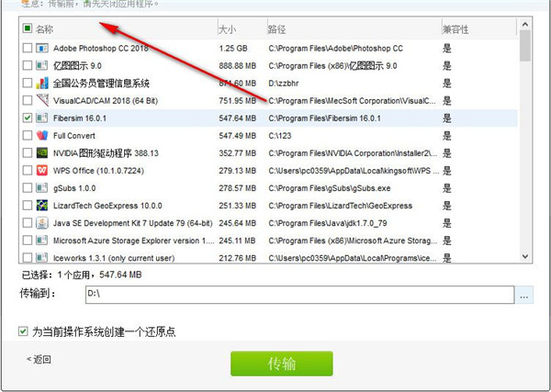Viewport: 551px width, 392px height.
Task: Click the green 传输 button
Action: pos(282,364)
